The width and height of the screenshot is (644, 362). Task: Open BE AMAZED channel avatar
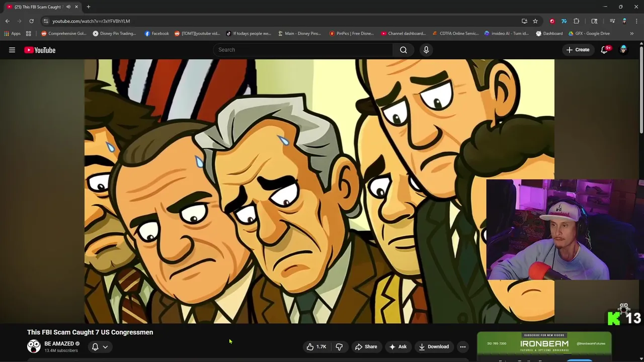click(34, 346)
